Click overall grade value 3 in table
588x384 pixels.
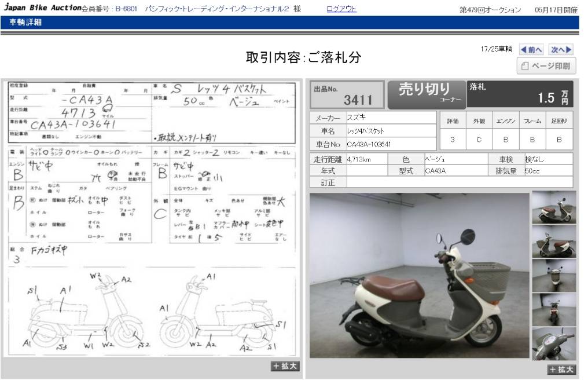tap(453, 140)
